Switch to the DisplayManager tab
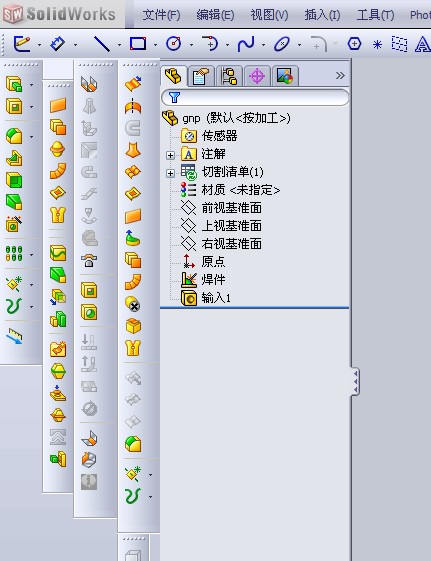Viewport: 431px width, 561px height. click(x=285, y=76)
